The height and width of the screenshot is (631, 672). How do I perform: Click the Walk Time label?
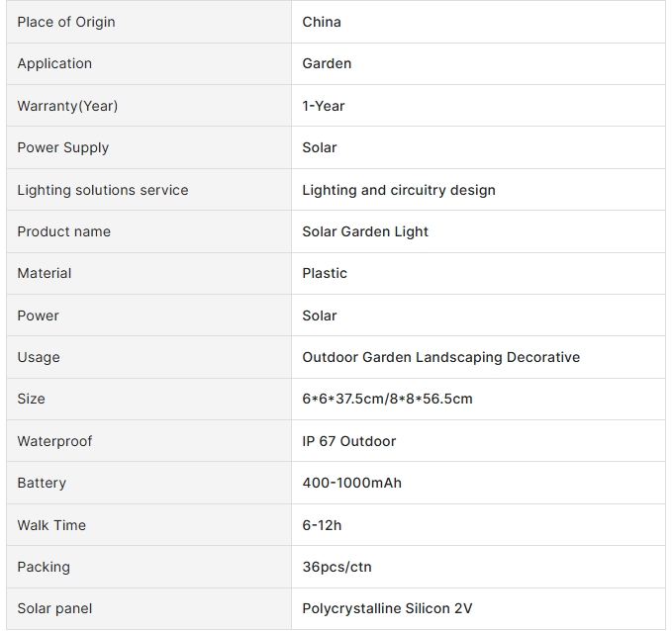pos(51,525)
